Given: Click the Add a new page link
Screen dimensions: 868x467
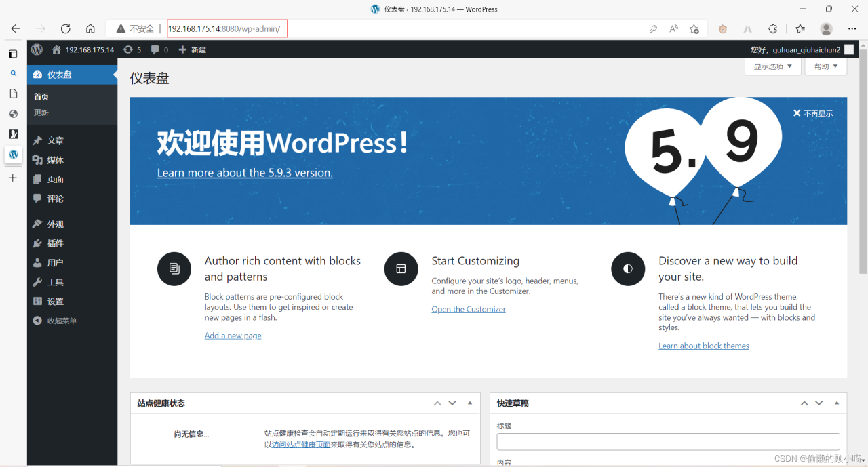Looking at the screenshot, I should (233, 336).
